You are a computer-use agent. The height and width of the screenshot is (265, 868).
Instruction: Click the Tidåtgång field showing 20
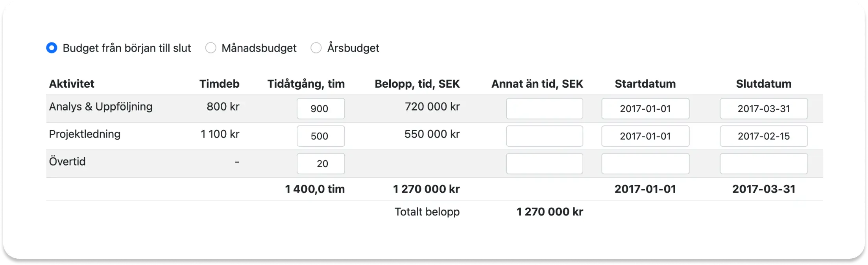[321, 164]
